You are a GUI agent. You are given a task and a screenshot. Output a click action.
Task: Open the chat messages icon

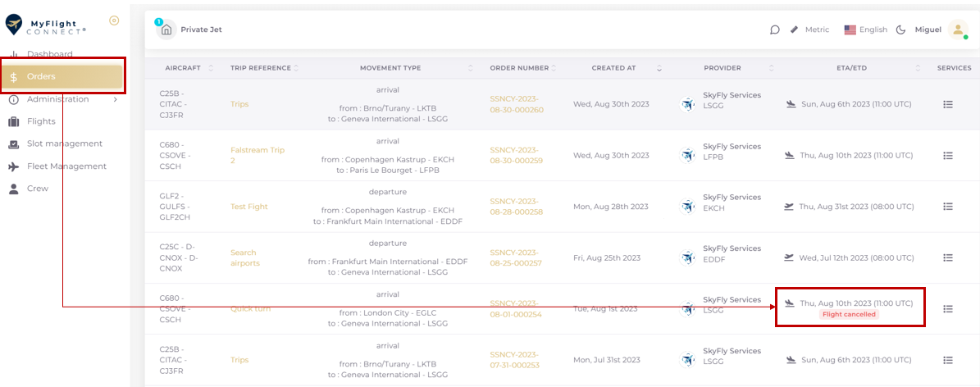(774, 30)
